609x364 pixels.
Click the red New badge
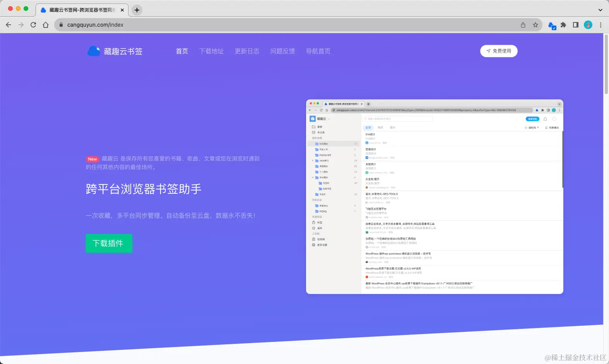tap(92, 159)
